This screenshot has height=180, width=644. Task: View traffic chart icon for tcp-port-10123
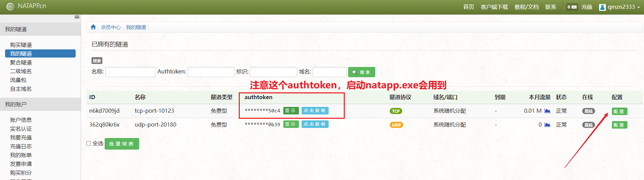point(547,111)
